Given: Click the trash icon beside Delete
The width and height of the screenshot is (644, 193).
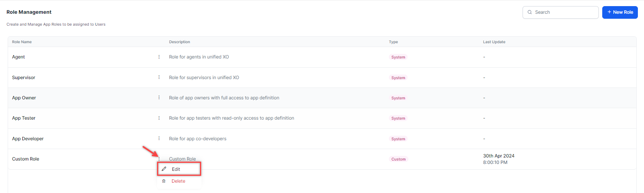Looking at the screenshot, I should point(164,181).
